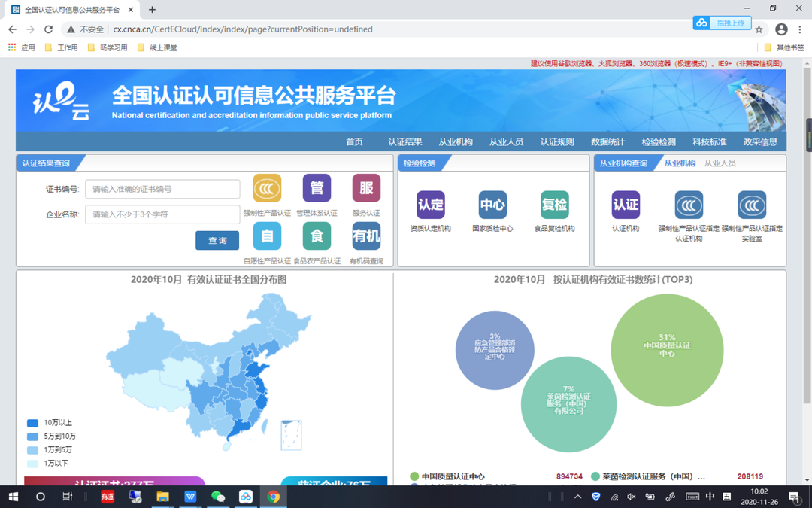Image resolution: width=812 pixels, height=508 pixels.
Task: Open the notification center on taskbar
Action: 794,497
